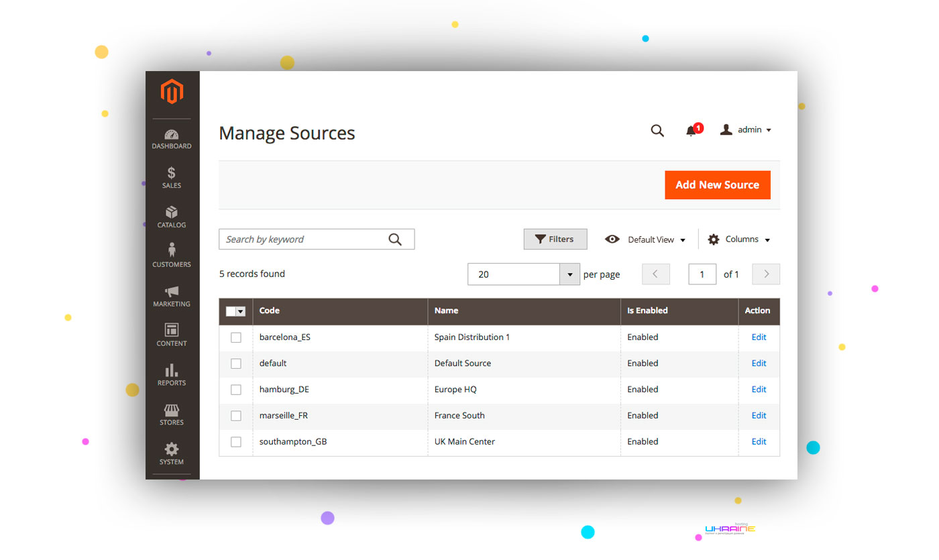Check the southampton_GB row checkbox
The image size is (939, 560).
[x=236, y=442]
